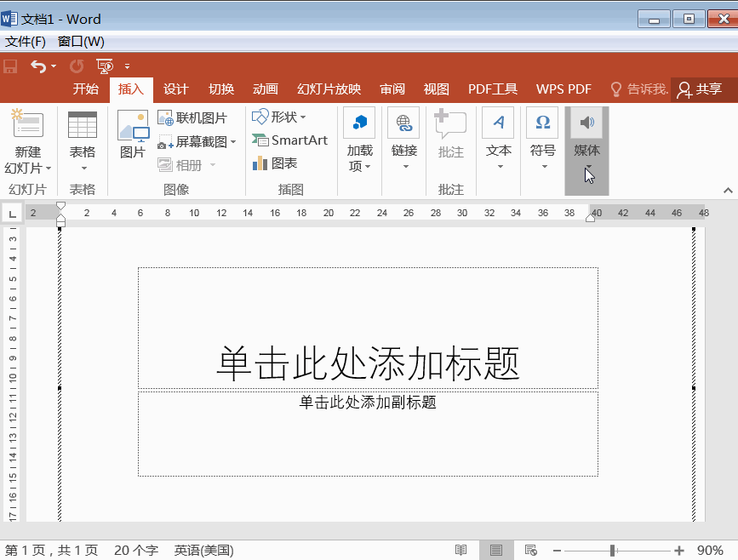Click the page count 第1页，共1页
Screen dimensions: 738x560
(51, 550)
